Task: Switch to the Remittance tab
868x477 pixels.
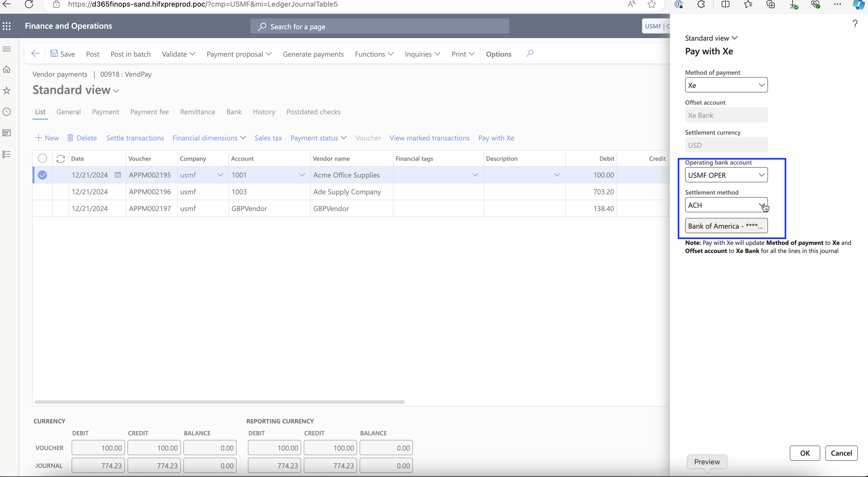Action: pyautogui.click(x=198, y=112)
